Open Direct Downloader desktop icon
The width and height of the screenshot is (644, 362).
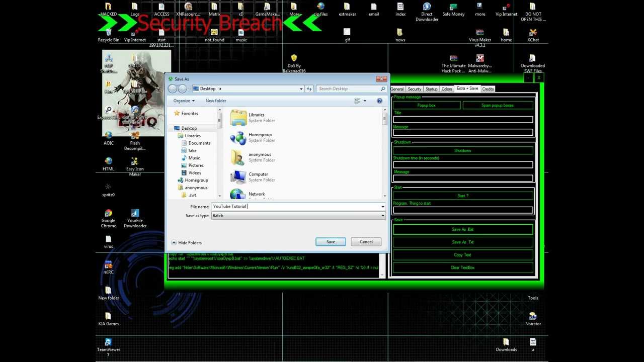427,12
